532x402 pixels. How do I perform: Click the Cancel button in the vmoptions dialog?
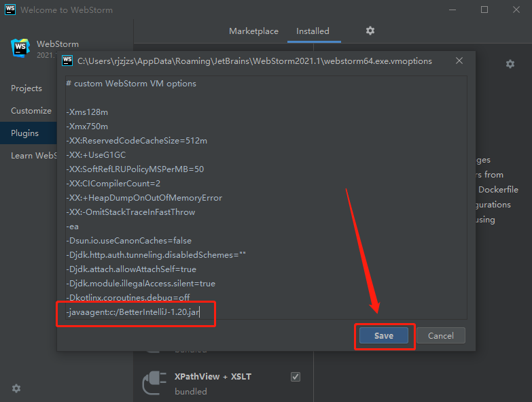[441, 335]
